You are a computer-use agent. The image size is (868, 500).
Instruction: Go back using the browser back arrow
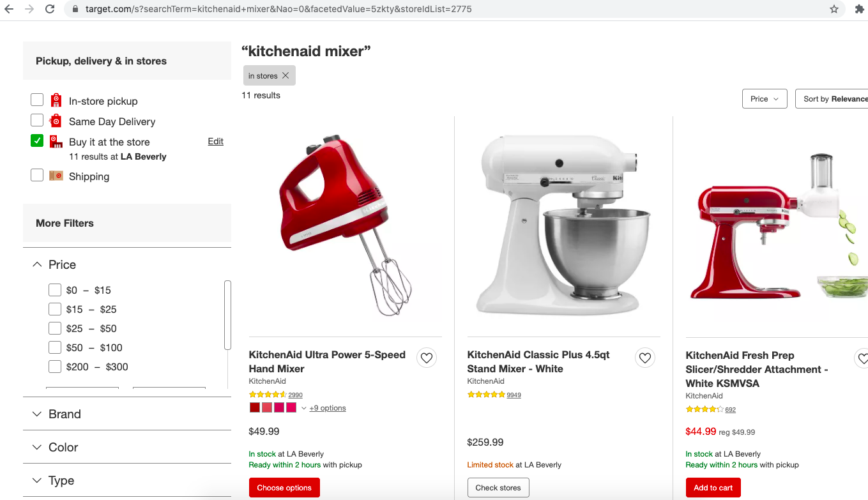coord(9,10)
